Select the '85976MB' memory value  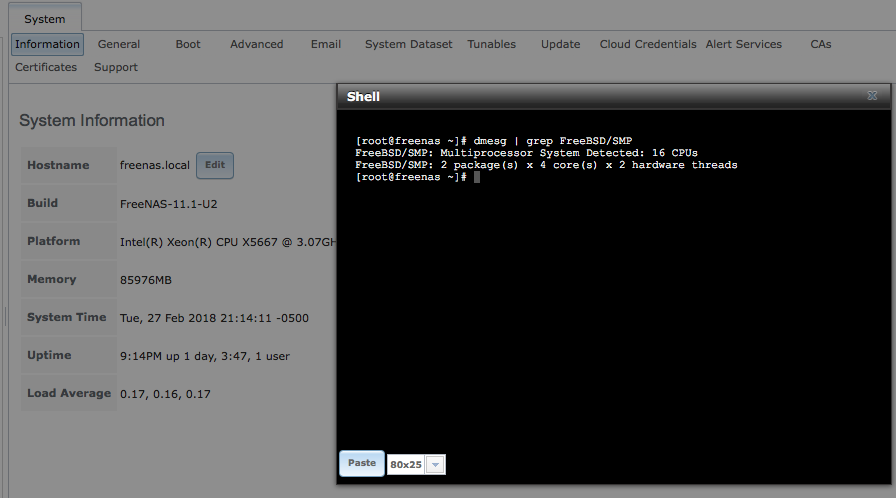pyautogui.click(x=146, y=280)
